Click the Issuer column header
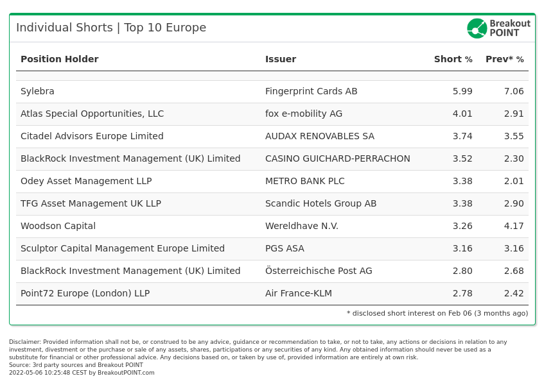 point(281,59)
